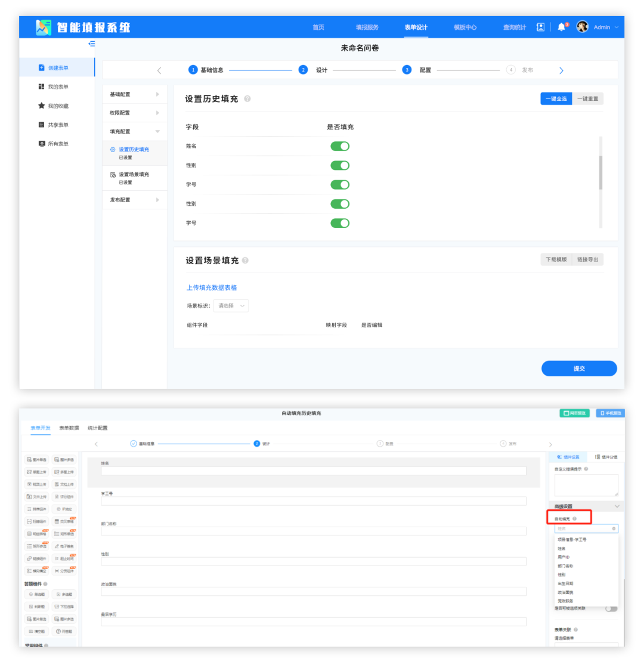Expand the 发布配置 section
Viewport: 644px width, 662px height.
coord(135,200)
